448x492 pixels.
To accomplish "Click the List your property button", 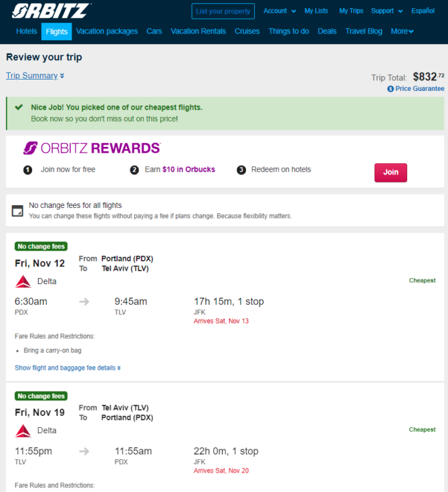I will pyautogui.click(x=223, y=11).
